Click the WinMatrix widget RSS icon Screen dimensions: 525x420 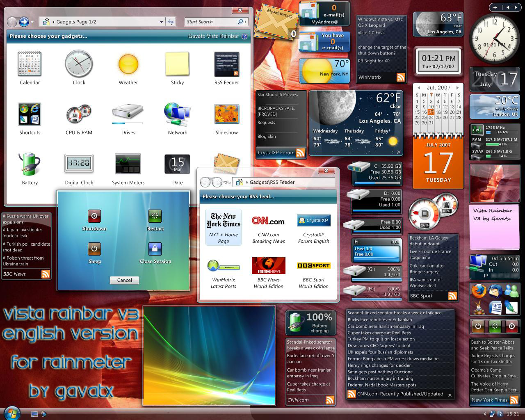401,77
